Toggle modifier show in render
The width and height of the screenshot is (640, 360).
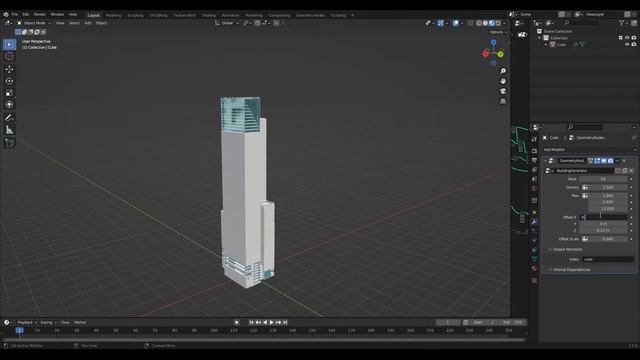(x=610, y=161)
